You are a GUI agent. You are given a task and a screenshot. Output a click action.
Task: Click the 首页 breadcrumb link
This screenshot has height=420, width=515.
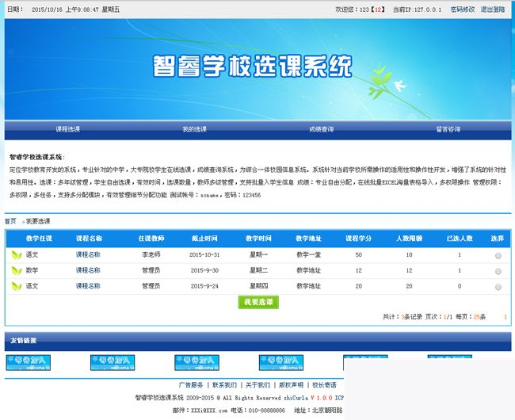10,221
